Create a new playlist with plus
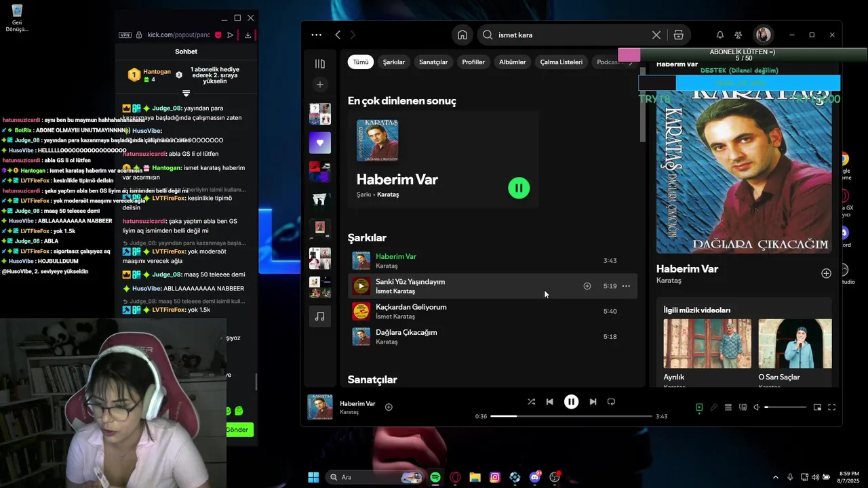This screenshot has width=868, height=488. [x=320, y=85]
